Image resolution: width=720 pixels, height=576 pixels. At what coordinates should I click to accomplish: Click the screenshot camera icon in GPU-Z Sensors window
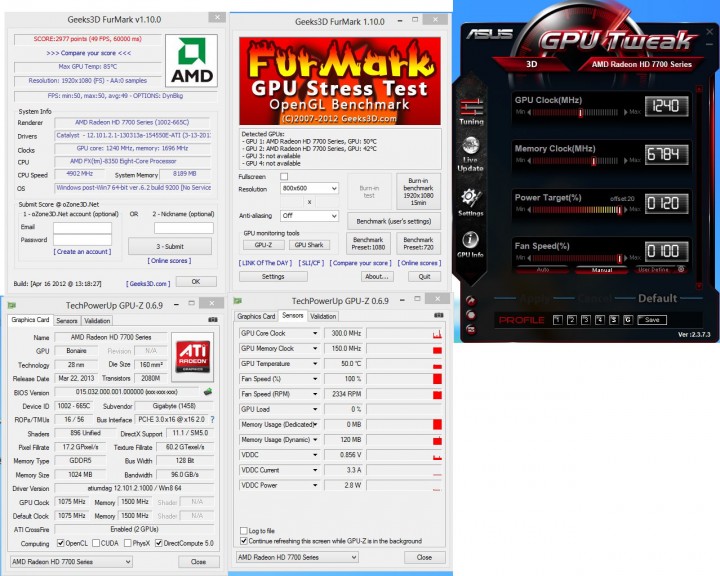coord(439,315)
